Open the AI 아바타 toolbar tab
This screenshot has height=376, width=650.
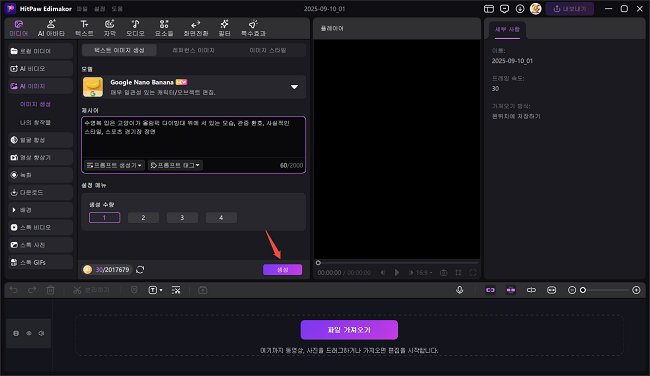[x=51, y=28]
